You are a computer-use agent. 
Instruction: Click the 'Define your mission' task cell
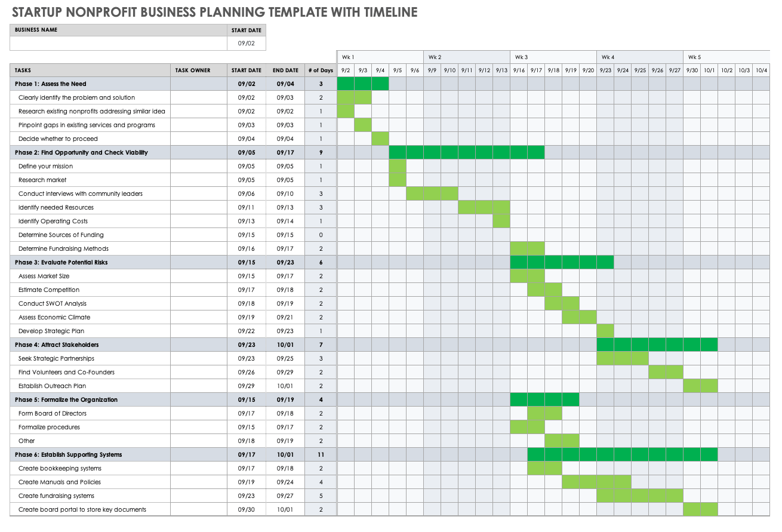click(90, 167)
